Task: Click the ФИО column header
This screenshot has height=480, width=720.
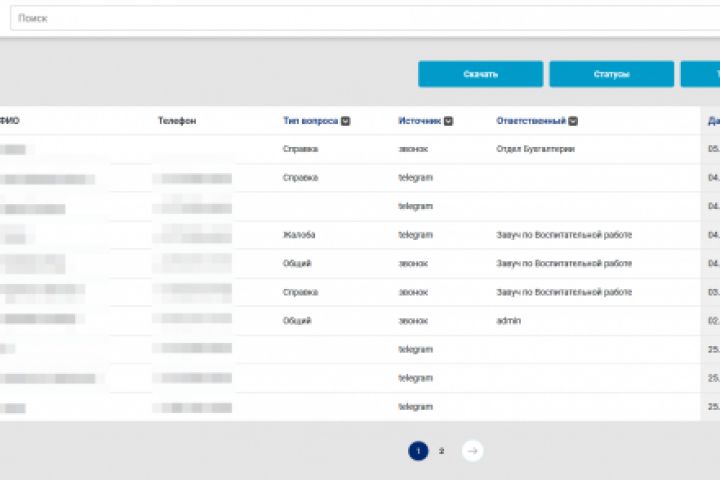Action: [x=9, y=121]
